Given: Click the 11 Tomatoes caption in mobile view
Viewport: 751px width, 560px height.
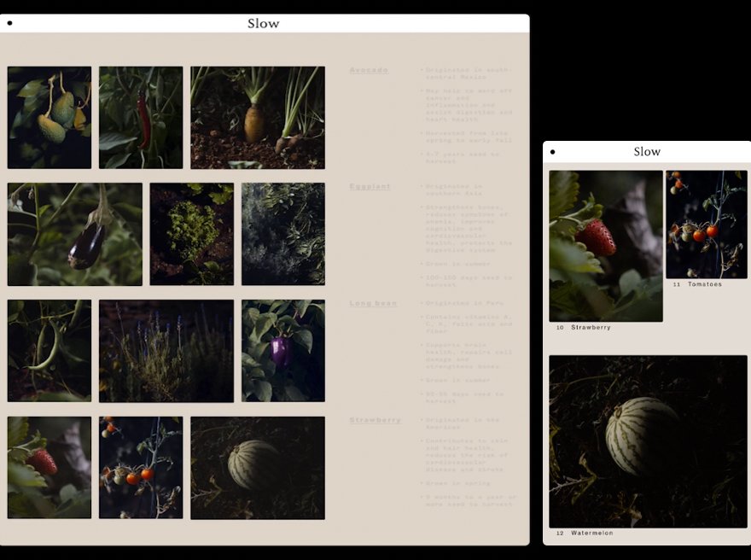Looking at the screenshot, I should click(x=697, y=284).
